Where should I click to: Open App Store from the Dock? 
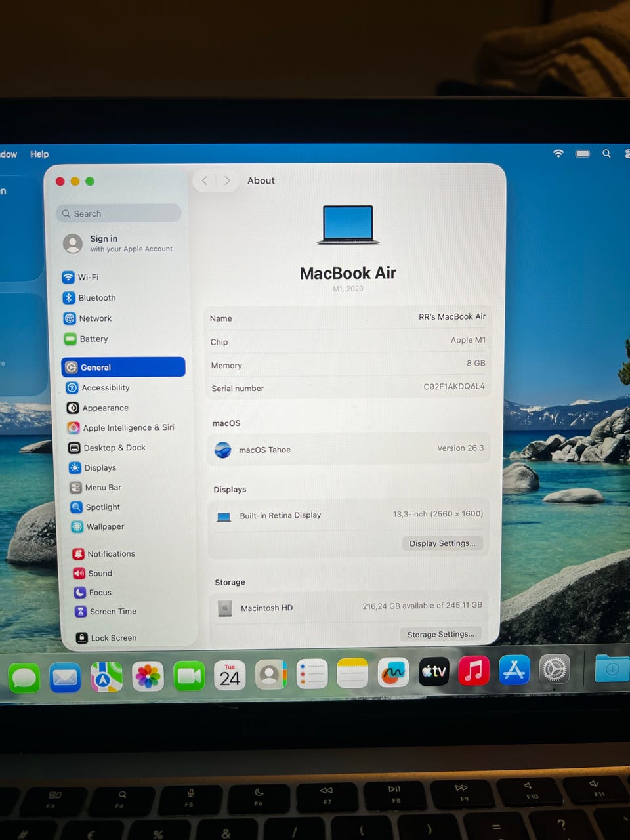[x=514, y=670]
